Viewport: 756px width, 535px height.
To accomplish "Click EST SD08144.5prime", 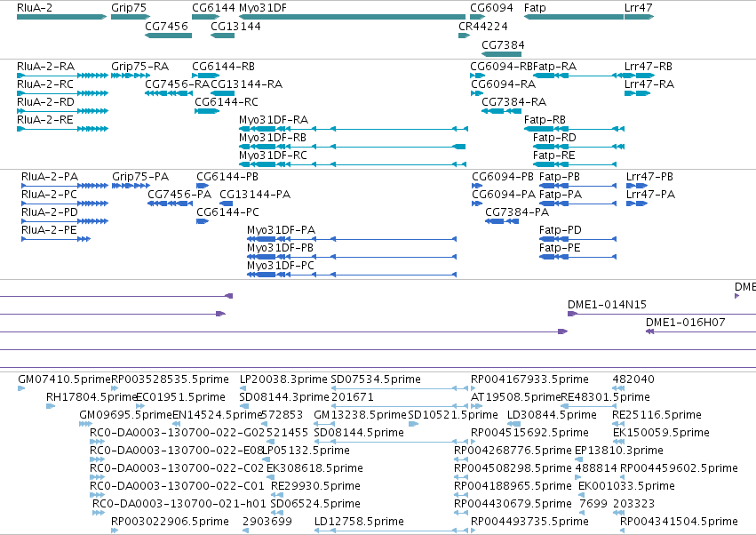I will pos(391,442).
